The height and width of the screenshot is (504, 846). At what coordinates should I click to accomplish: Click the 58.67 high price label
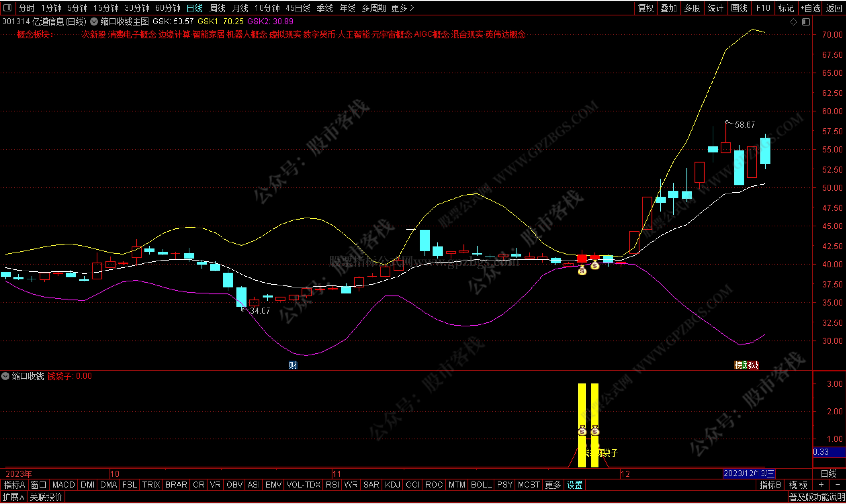(745, 125)
